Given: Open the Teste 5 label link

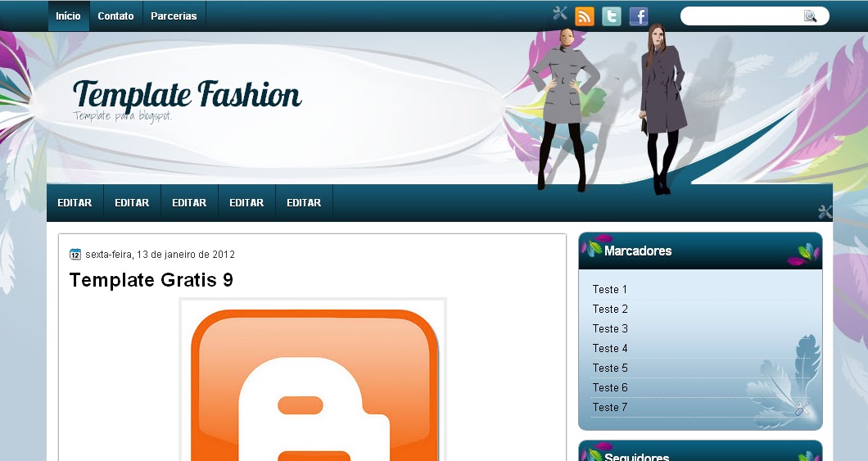Looking at the screenshot, I should pos(610,368).
